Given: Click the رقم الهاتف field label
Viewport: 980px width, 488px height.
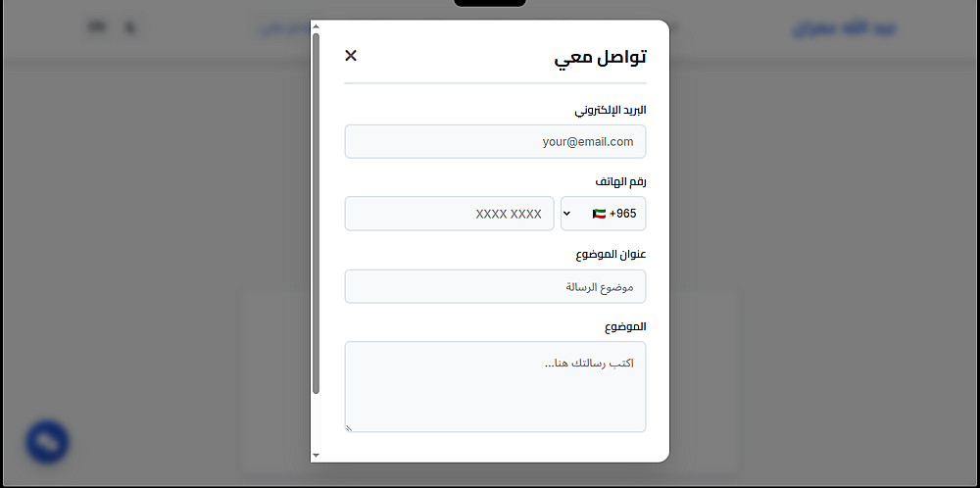Looking at the screenshot, I should click(620, 182).
